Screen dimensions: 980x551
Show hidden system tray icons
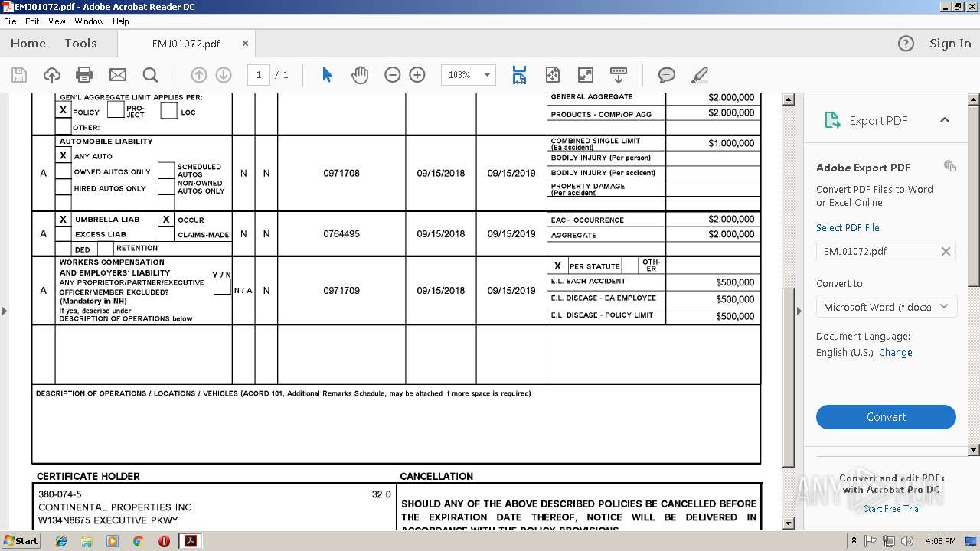pos(854,540)
